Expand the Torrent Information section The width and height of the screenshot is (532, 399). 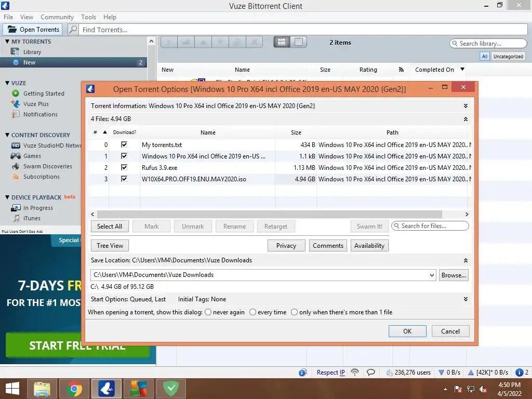(465, 106)
